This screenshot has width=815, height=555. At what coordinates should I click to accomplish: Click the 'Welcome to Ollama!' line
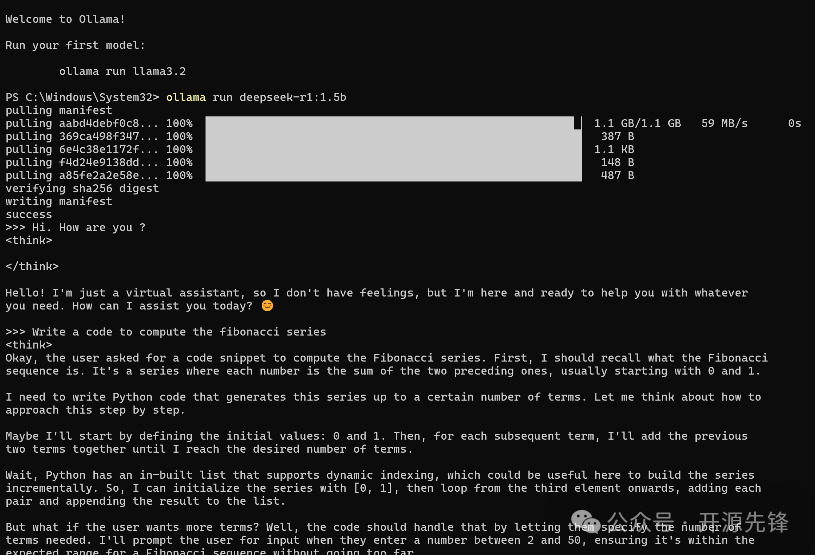click(65, 19)
